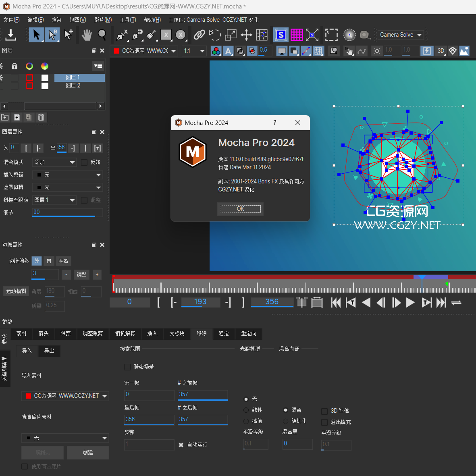Click the Align Surface icon

click(312, 35)
